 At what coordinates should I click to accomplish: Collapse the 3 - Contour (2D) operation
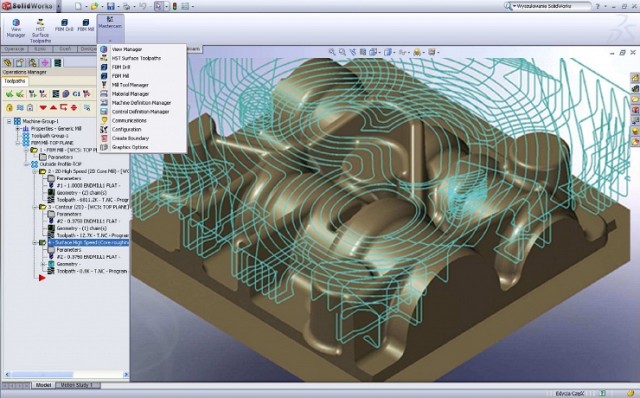pos(35,207)
